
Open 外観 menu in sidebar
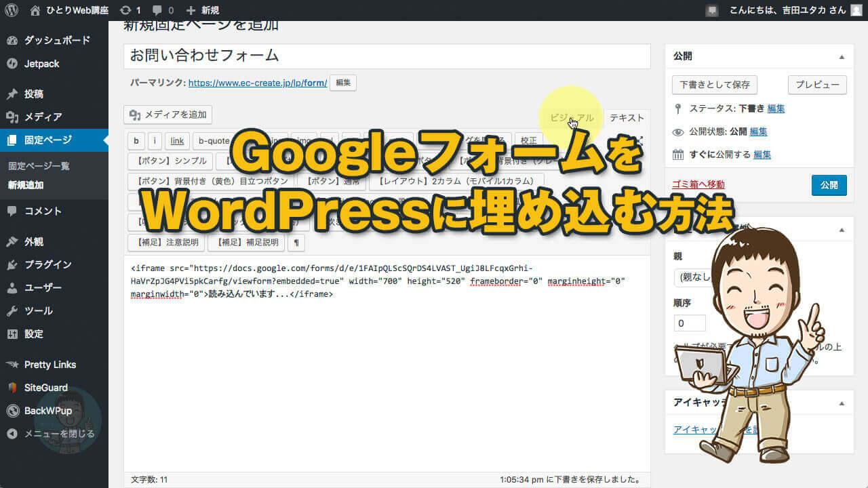54,241
